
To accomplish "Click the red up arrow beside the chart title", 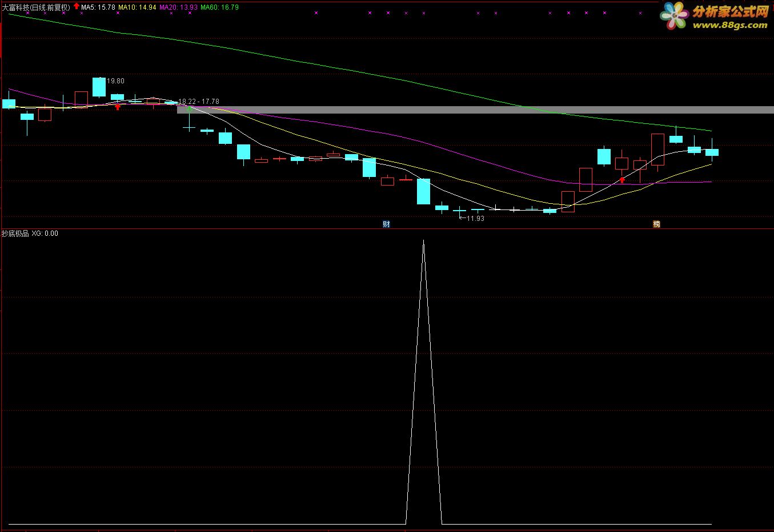I will [x=77, y=6].
